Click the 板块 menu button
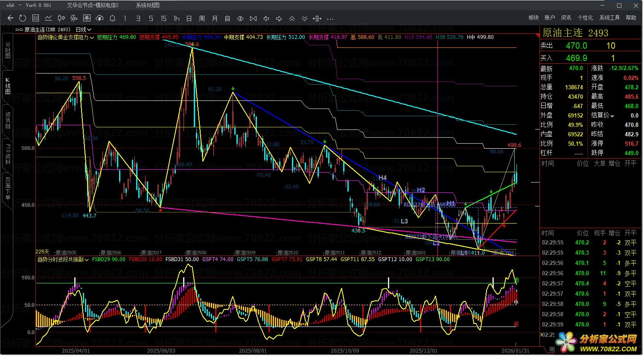Screen dimensions: 644x356 pos(533,18)
